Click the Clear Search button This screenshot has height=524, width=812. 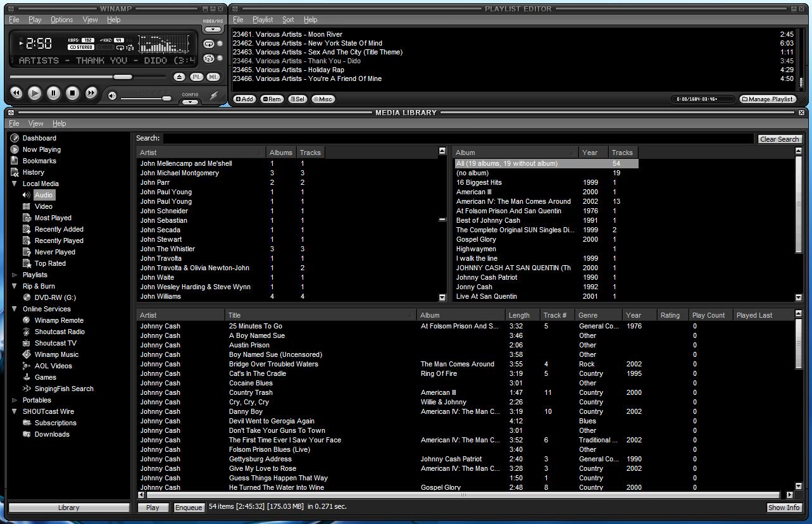tap(779, 139)
